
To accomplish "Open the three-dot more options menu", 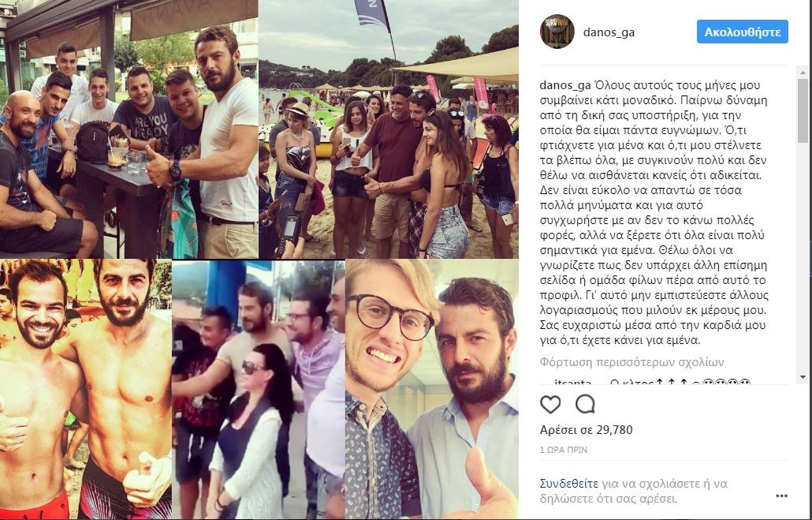I will click(781, 496).
